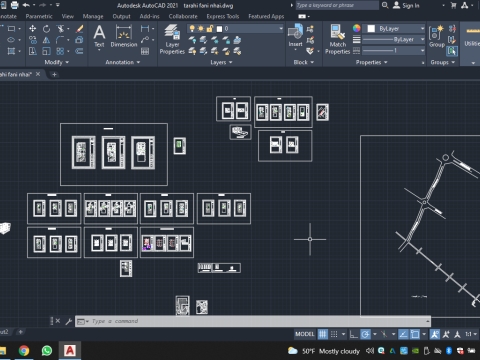This screenshot has height=360, width=480.
Task: Select the Copy tool
Action: pos(32,40)
